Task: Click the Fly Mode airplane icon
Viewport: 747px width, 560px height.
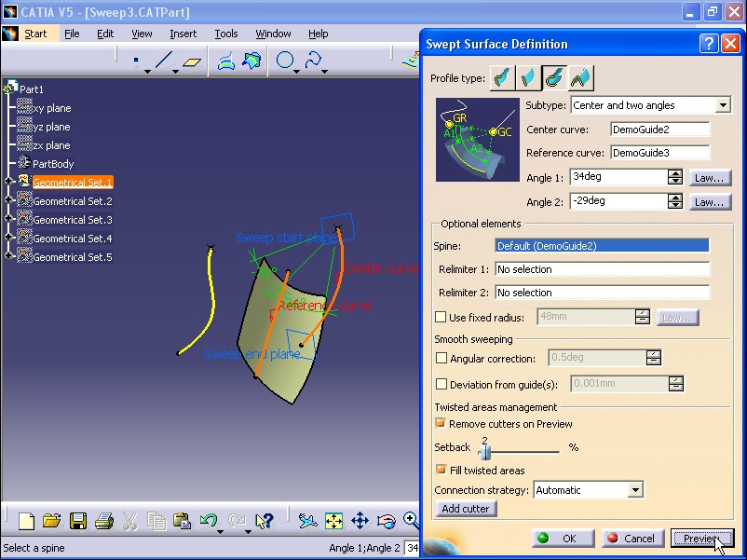Action: (x=307, y=520)
